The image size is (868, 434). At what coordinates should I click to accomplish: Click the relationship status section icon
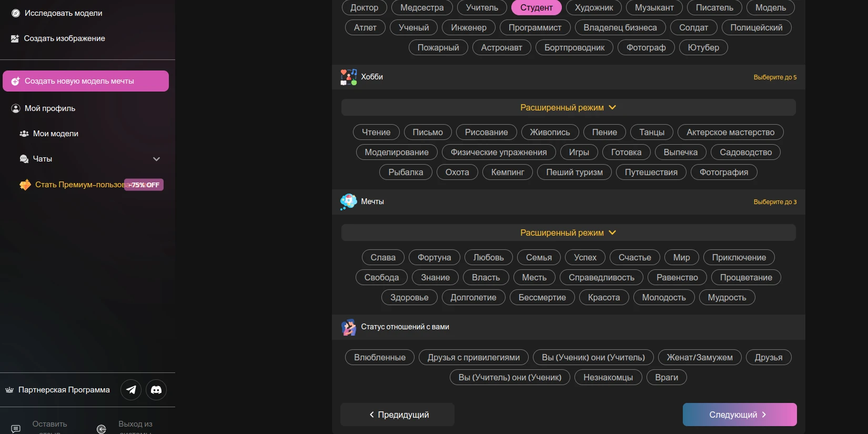(348, 327)
